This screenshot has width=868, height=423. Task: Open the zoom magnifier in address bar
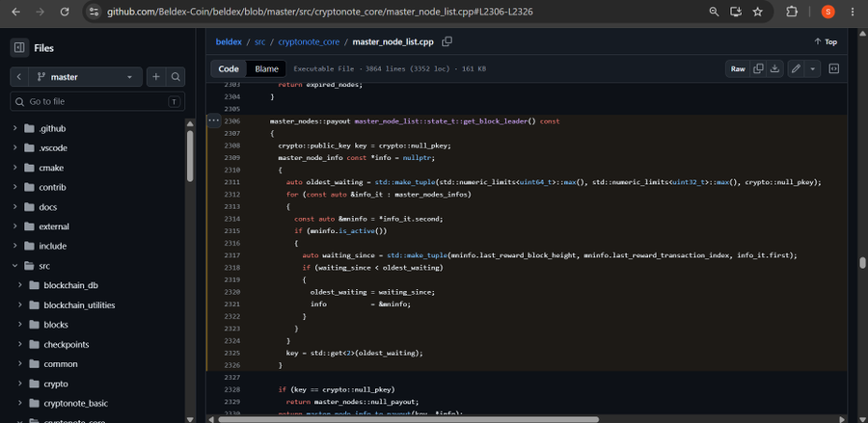(714, 12)
